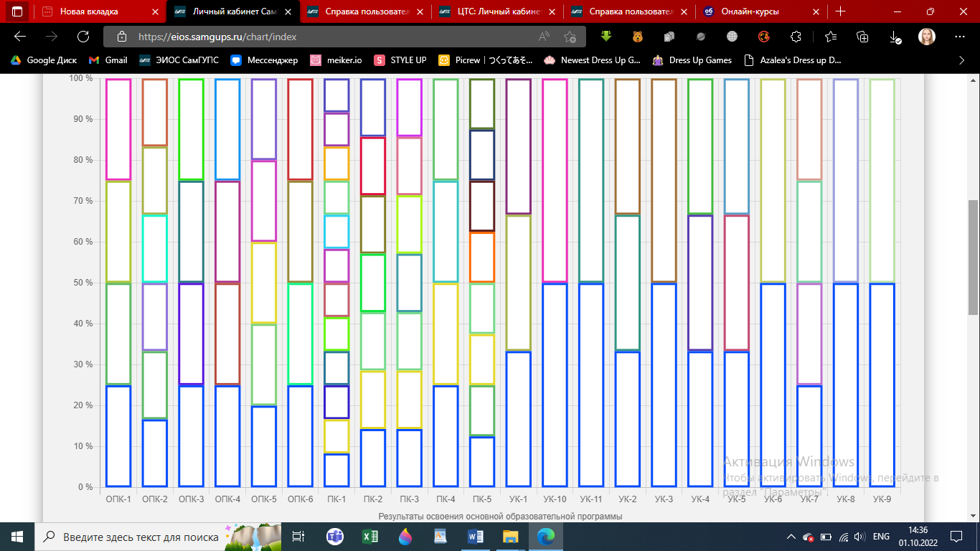Open the Windows Start menu

(x=17, y=536)
